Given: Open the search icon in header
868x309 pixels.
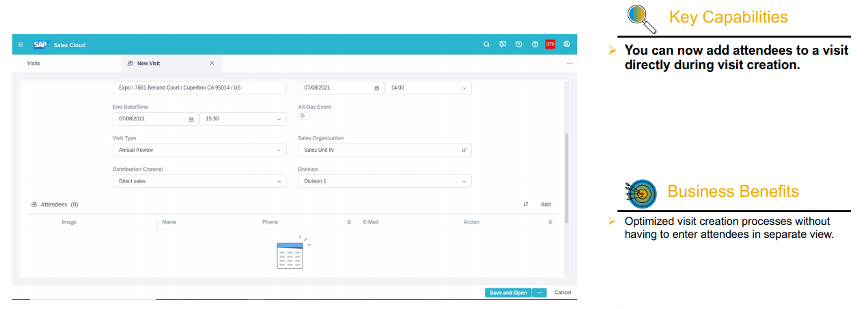Looking at the screenshot, I should [x=486, y=44].
